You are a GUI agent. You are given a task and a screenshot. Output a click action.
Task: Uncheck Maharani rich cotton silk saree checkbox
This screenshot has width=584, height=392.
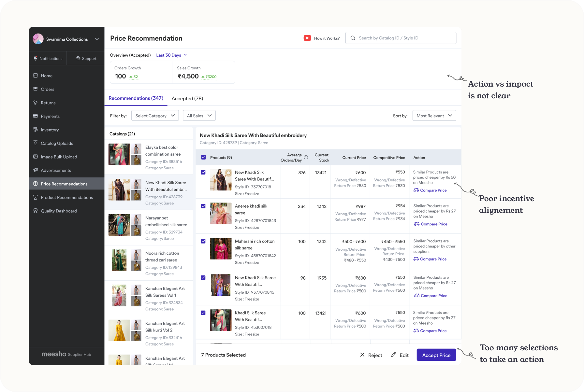point(203,241)
